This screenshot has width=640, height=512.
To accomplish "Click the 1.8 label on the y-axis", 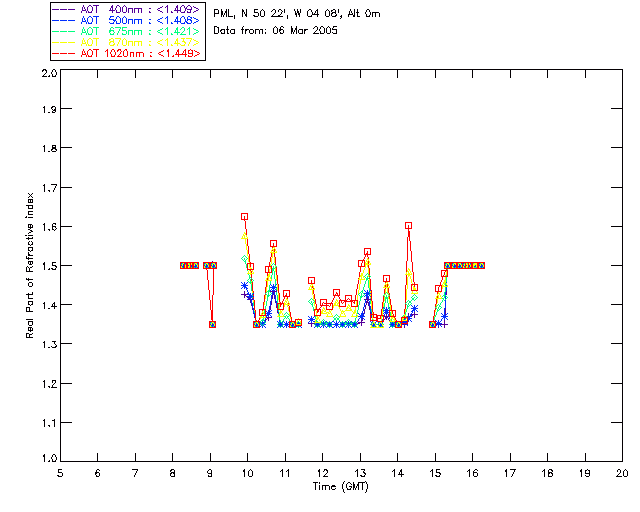I will coord(49,148).
